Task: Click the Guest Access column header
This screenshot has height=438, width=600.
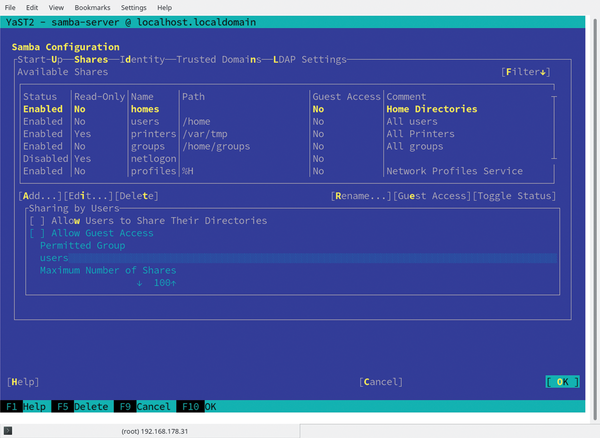Action: (346, 97)
